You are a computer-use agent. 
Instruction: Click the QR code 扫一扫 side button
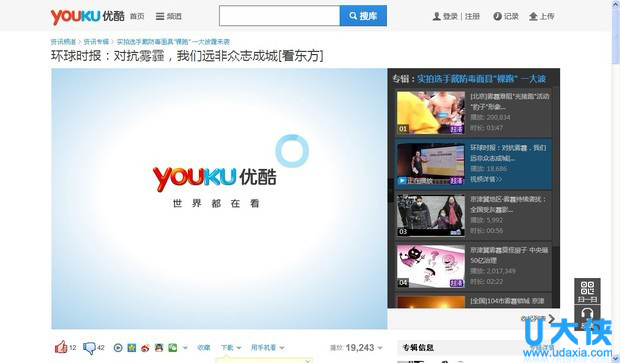587,291
